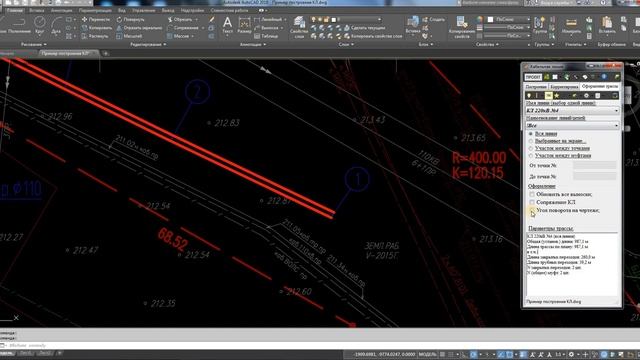The height and width of the screenshot is (360, 640).
Task: Click the yellow star icon in cable panel
Action: click(x=557, y=96)
